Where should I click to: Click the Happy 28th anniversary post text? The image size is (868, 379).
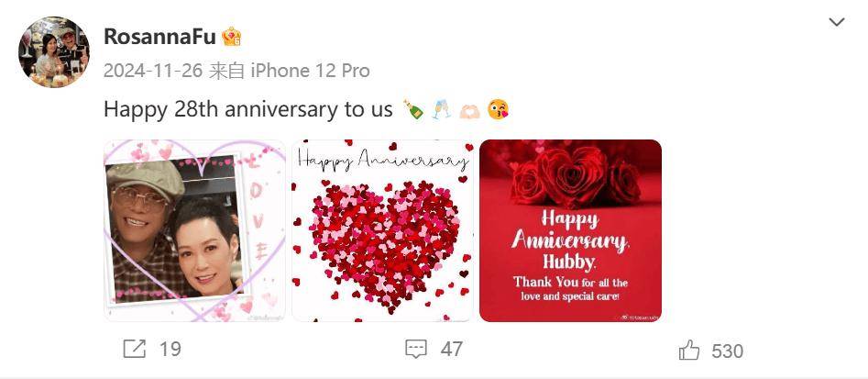[248, 109]
